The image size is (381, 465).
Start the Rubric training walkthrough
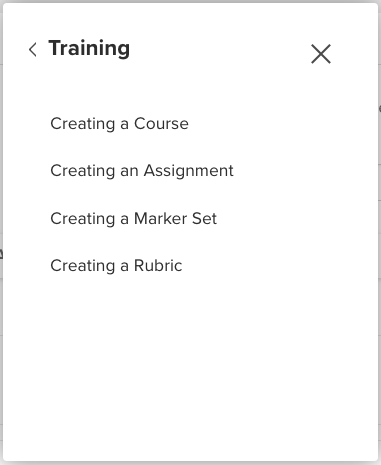coord(116,266)
